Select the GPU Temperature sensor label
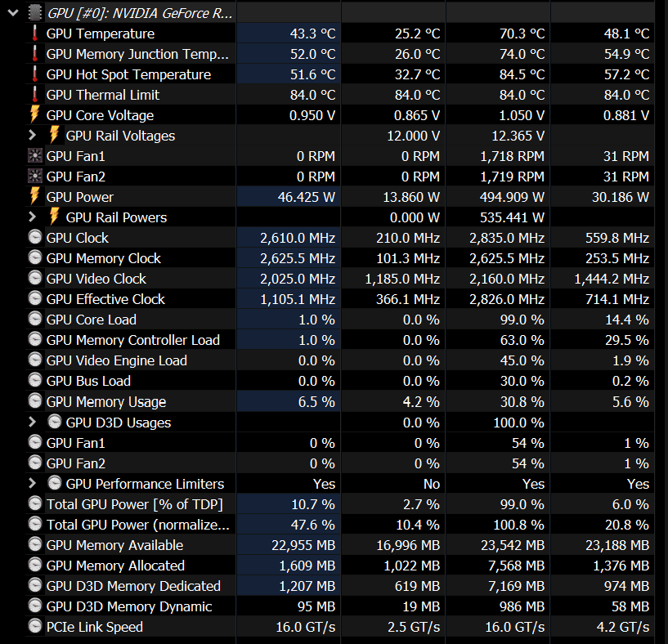The image size is (668, 644). pyautogui.click(x=101, y=34)
